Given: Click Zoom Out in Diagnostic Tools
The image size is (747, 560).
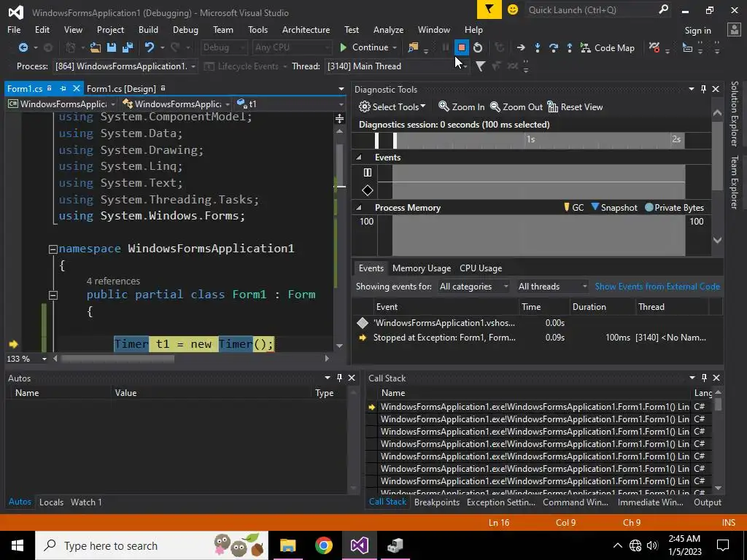Looking at the screenshot, I should point(516,106).
